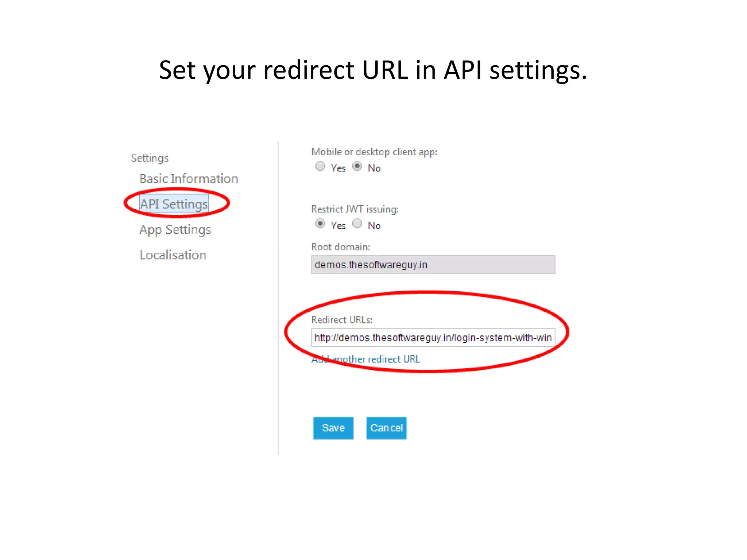The width and height of the screenshot is (747, 560).
Task: Select No for Mobile or desktop client app
Action: click(x=357, y=167)
